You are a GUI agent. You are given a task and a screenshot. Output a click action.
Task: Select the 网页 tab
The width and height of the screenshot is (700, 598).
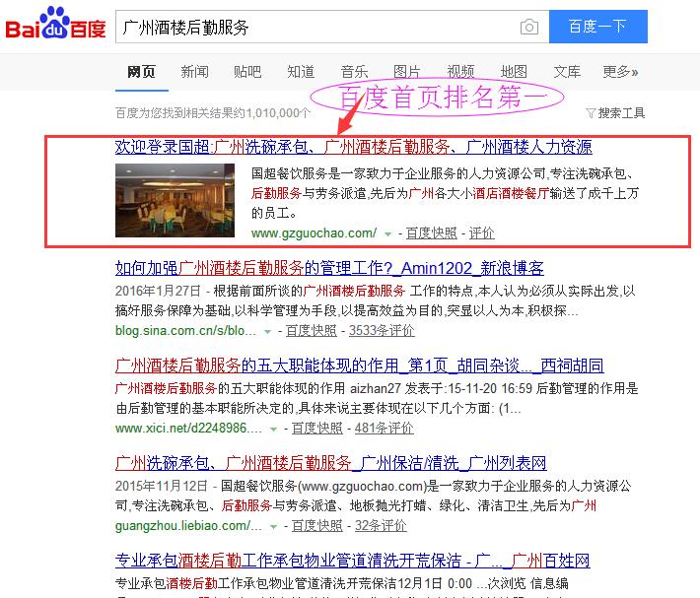pyautogui.click(x=142, y=72)
